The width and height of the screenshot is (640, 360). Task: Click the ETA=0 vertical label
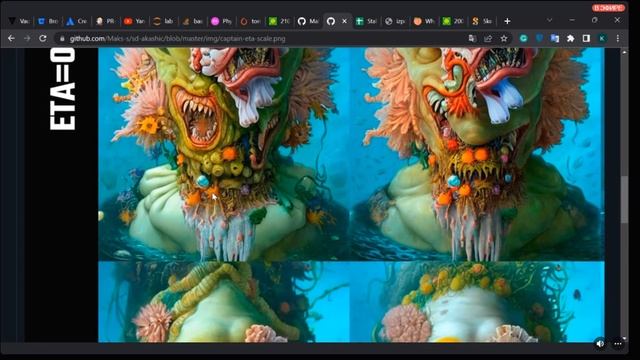coord(62,89)
